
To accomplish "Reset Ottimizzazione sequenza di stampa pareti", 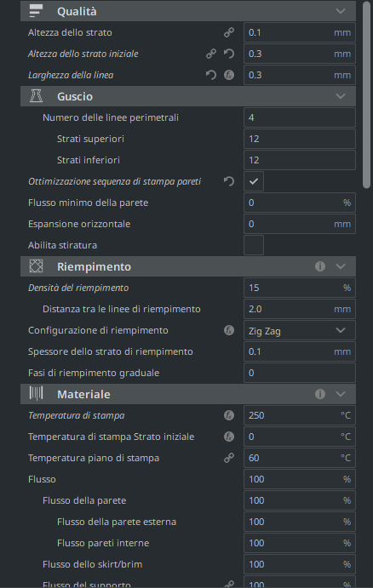I will tap(229, 181).
